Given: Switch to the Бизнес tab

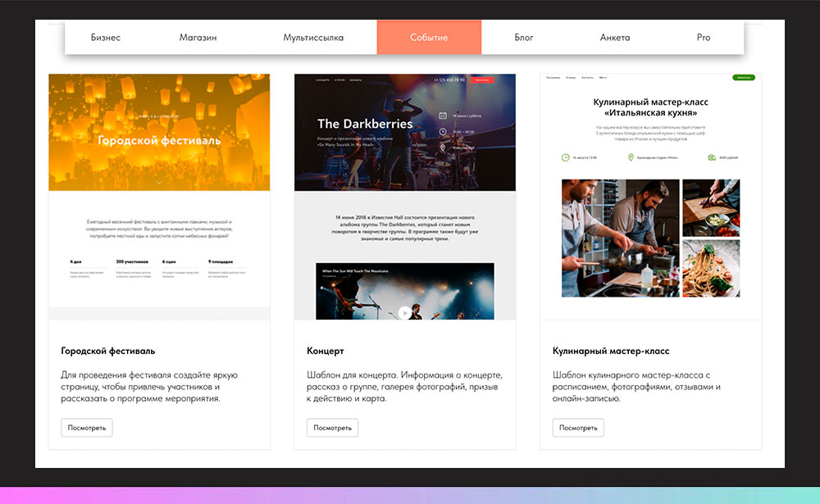Looking at the screenshot, I should tap(106, 38).
